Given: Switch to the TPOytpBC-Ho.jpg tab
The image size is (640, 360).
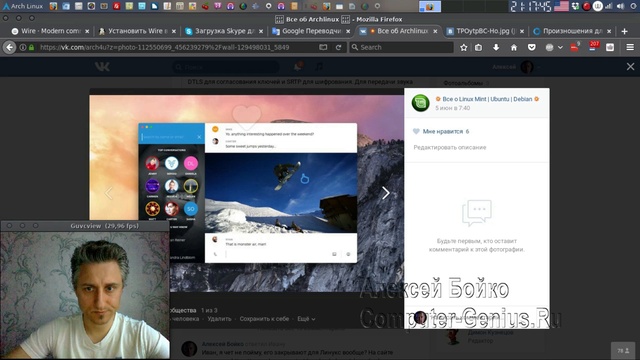Looking at the screenshot, I should (485, 31).
